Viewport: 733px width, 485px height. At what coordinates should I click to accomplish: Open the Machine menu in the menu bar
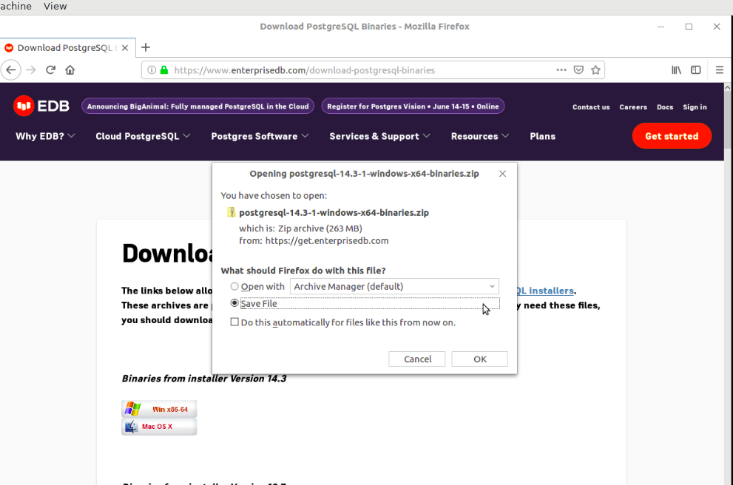pos(16,7)
